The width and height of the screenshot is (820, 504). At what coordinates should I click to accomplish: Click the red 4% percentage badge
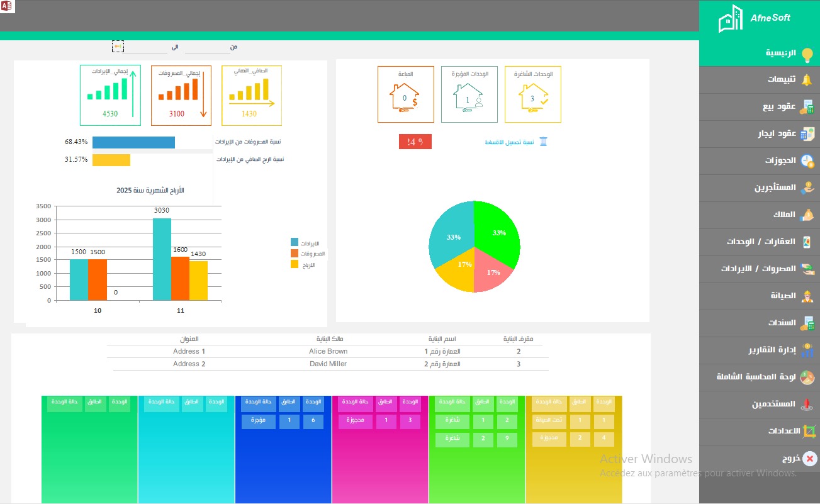pyautogui.click(x=415, y=142)
